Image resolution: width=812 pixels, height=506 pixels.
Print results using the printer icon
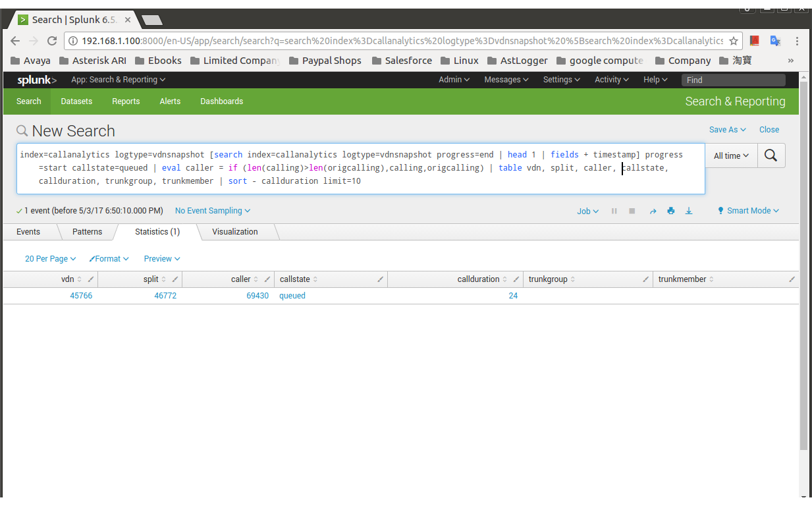pyautogui.click(x=670, y=211)
